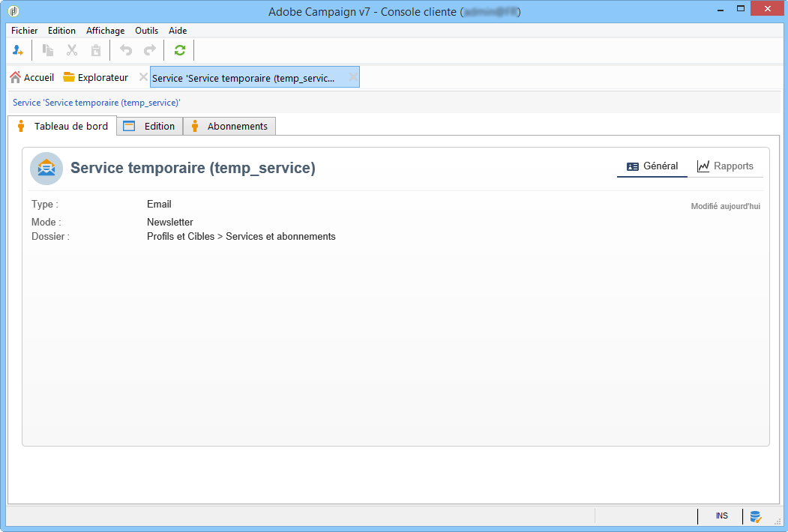Click the disconnect/reconnect user toolbar icon

coord(17,50)
